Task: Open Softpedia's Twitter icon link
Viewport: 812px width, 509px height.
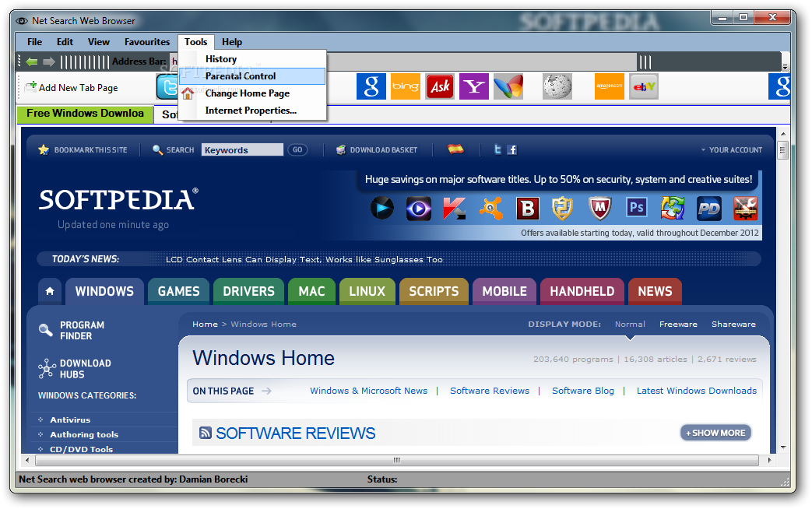Action: 497,149
